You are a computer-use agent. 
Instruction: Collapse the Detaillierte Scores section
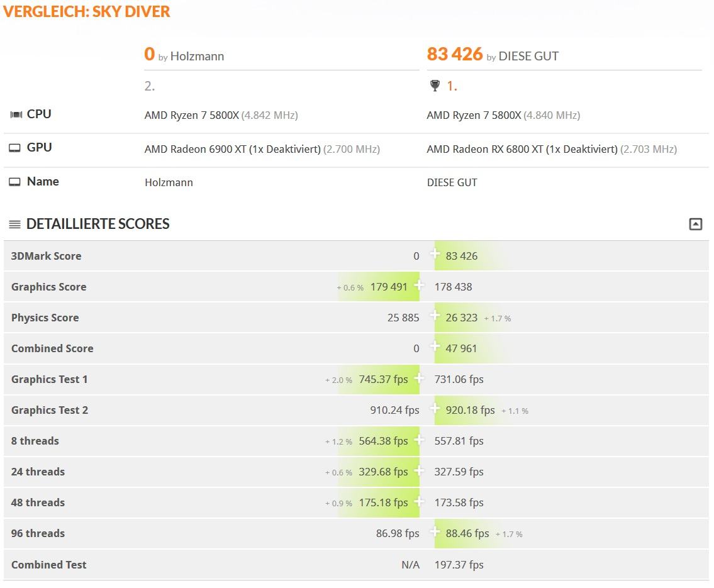pyautogui.click(x=695, y=224)
